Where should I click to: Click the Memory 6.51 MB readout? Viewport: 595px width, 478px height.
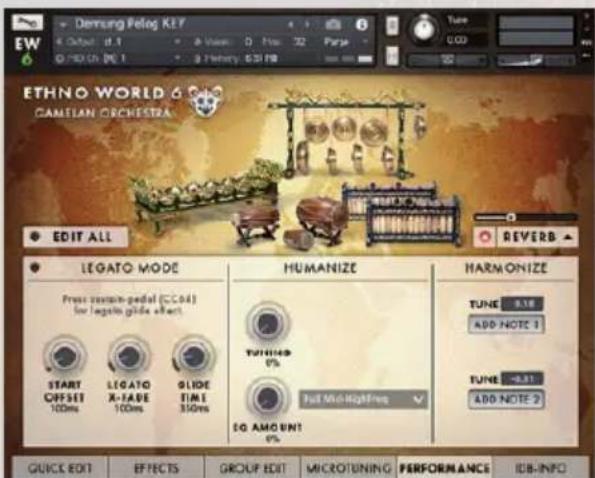[x=235, y=58]
